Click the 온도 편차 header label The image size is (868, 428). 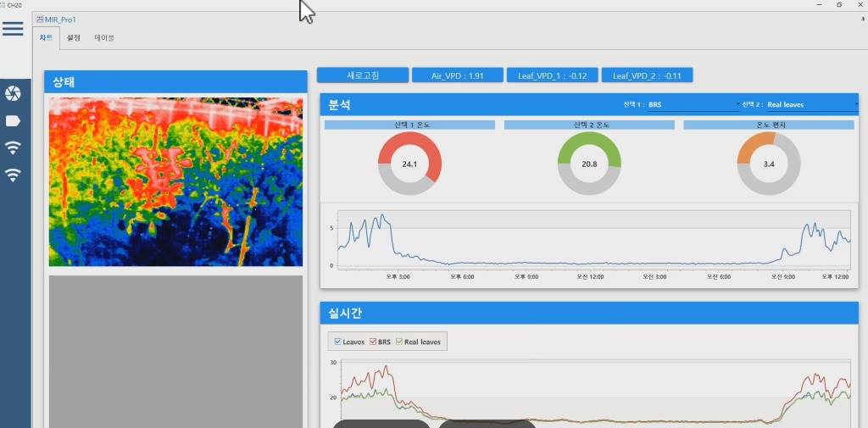pyautogui.click(x=769, y=125)
